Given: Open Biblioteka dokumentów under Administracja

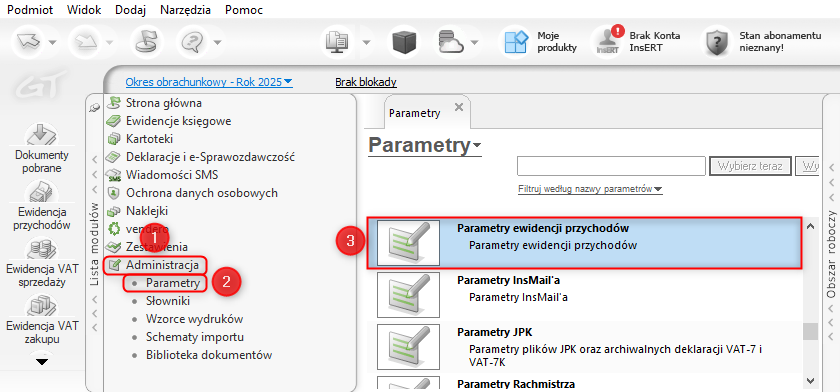Looking at the screenshot, I should click(x=209, y=355).
